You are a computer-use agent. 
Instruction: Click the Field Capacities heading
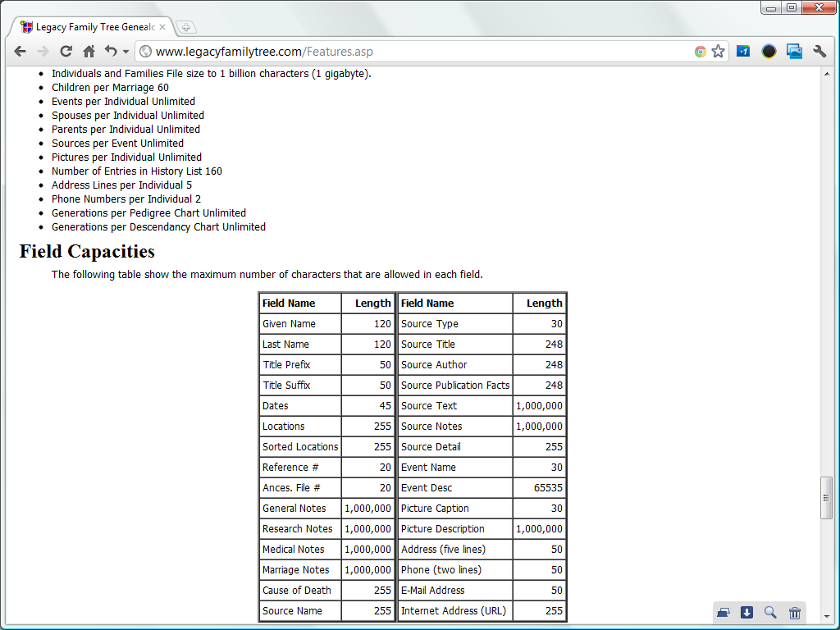(x=87, y=251)
